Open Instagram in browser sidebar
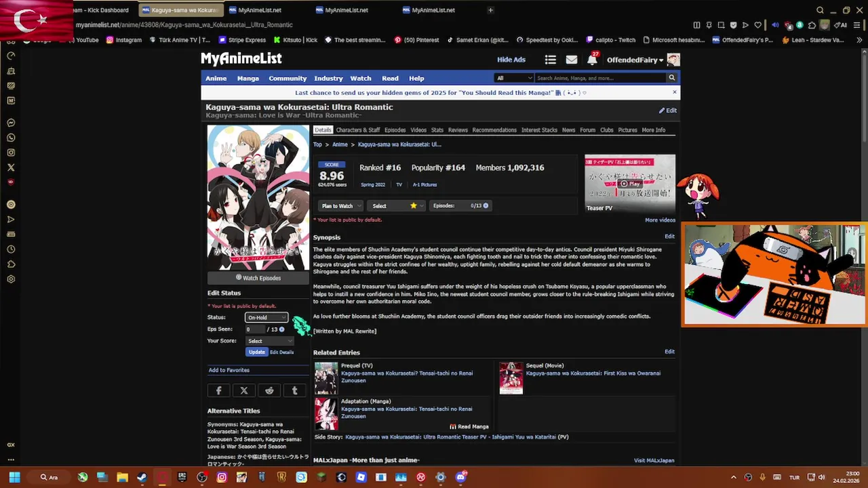 [x=11, y=152]
